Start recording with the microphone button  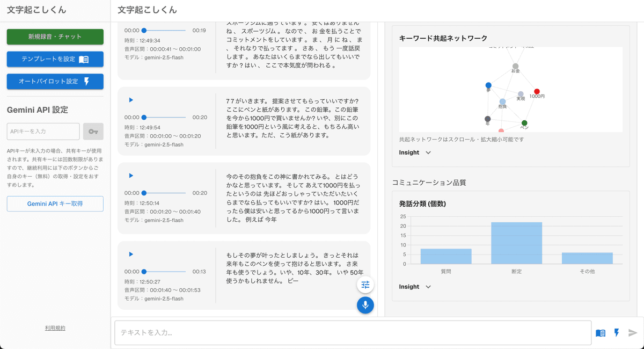(x=365, y=305)
